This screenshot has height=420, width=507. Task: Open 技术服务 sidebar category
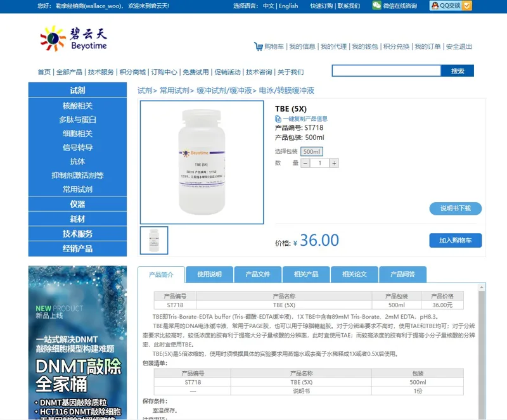[x=77, y=234]
